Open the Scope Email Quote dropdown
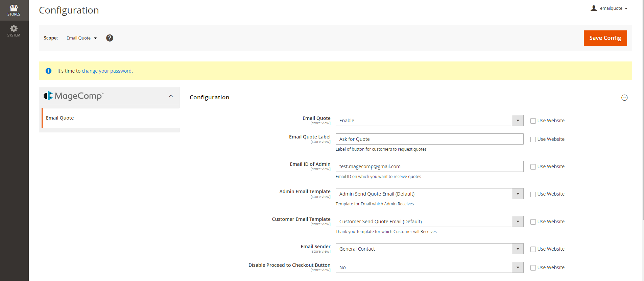The height and width of the screenshot is (281, 644). click(81, 38)
